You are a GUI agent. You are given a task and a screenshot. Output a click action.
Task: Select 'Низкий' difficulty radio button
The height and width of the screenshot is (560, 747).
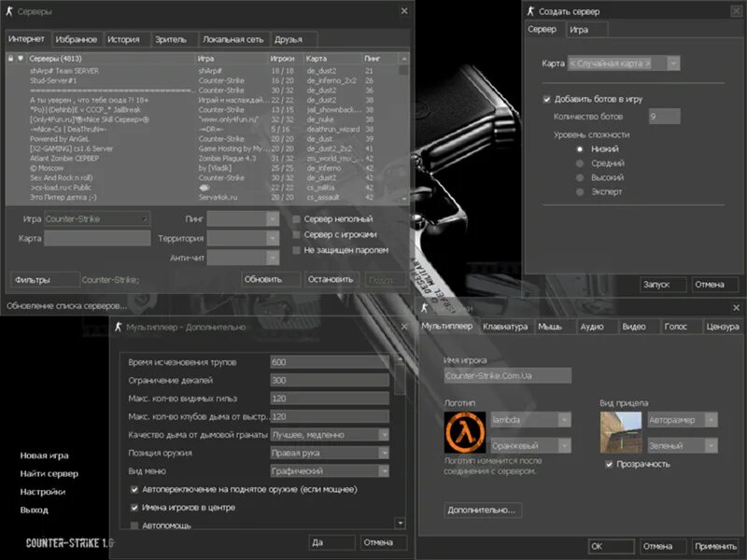(x=580, y=149)
